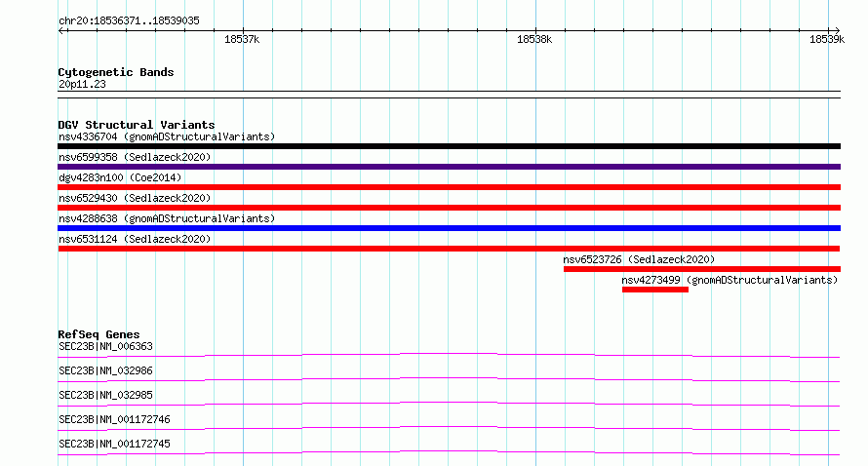Screen dimensions: 868x466
Task: Click the nsv6523726 (Sedlazeck2020) label
Action: point(639,259)
